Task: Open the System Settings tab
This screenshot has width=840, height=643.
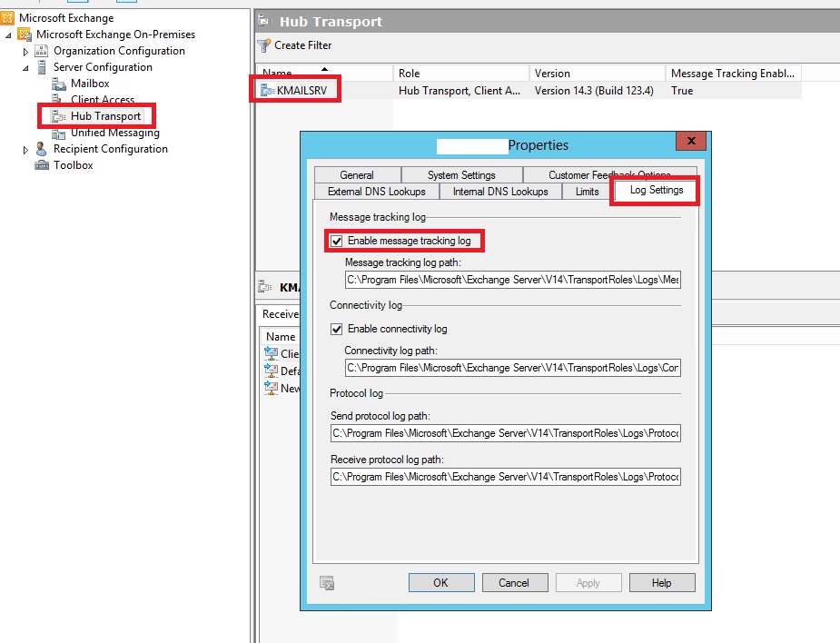Action: pyautogui.click(x=462, y=175)
